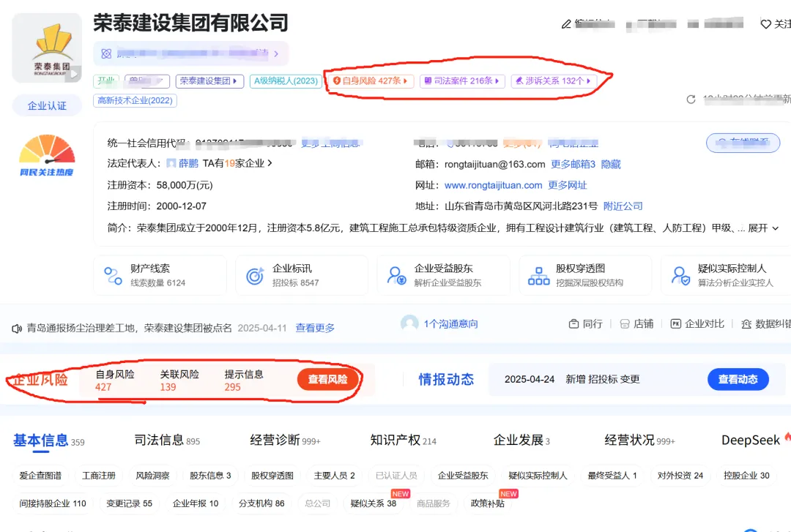791x532 pixels.
Task: Select the 经营状况 tab
Action: [x=639, y=441]
